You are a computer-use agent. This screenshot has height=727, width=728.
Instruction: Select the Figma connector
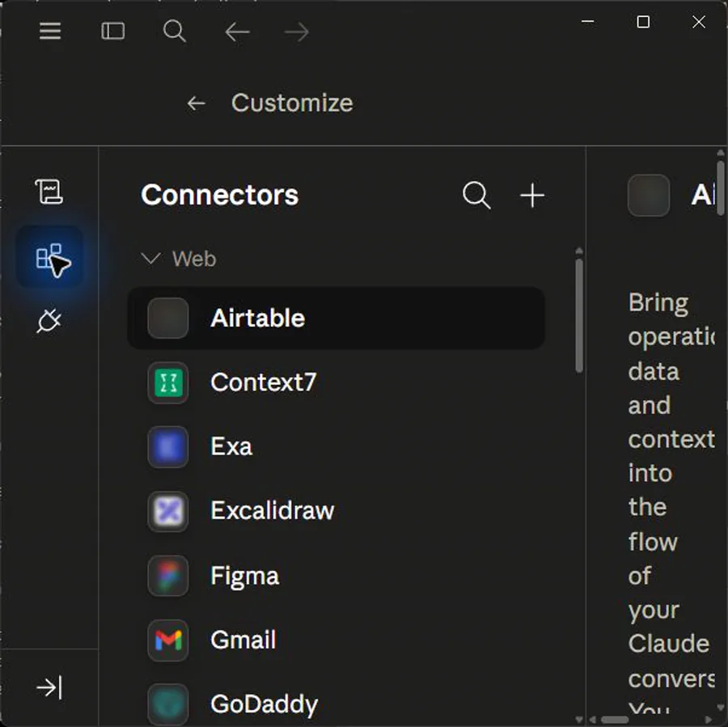[336, 576]
